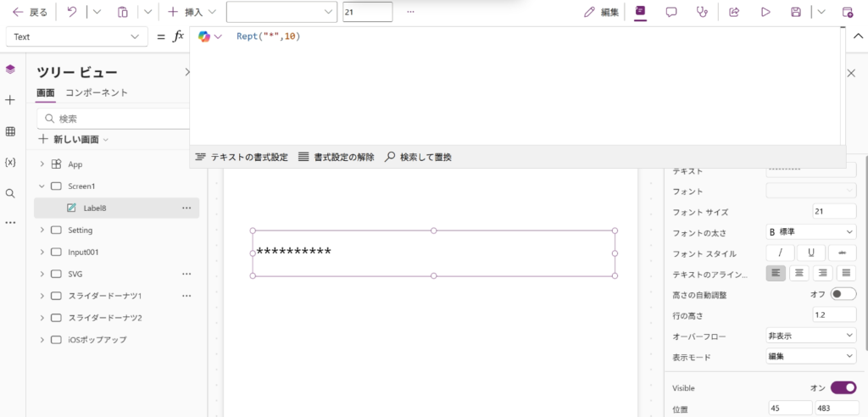Run the App checker stethoscope icon
The width and height of the screenshot is (868, 417).
702,12
